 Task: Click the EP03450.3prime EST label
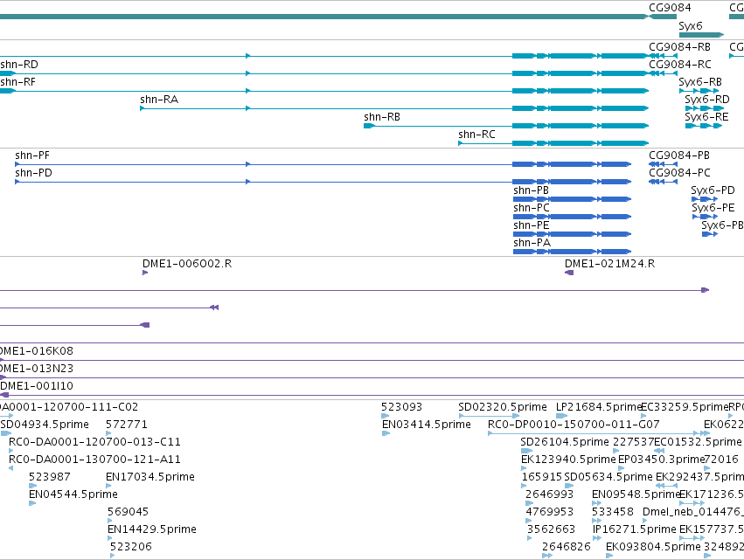(661, 460)
